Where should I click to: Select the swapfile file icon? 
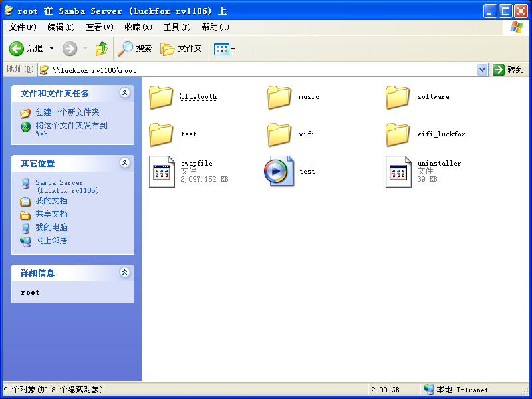pyautogui.click(x=162, y=172)
